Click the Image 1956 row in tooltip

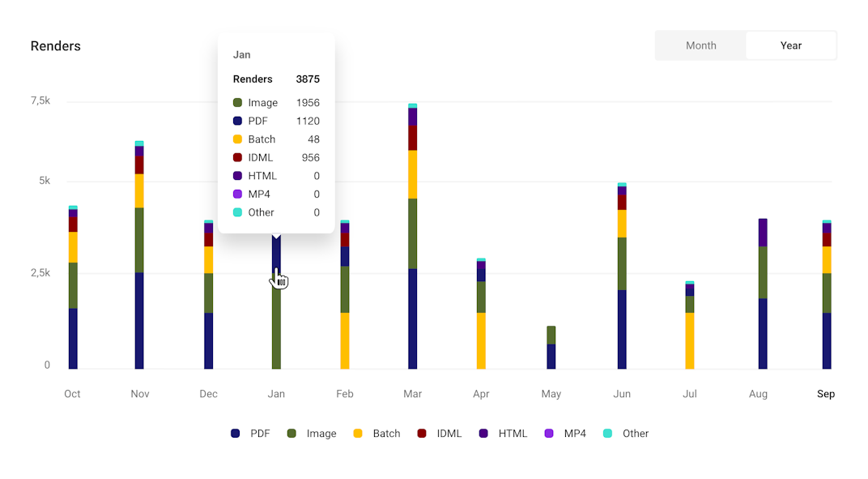[276, 103]
